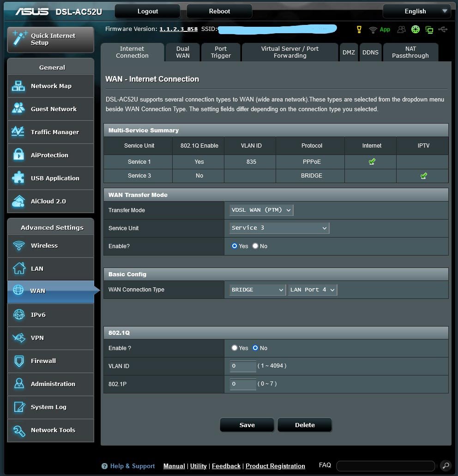This screenshot has width=458, height=476.
Task: Click the IPTV checkmark for Service 3
Action: [x=424, y=175]
